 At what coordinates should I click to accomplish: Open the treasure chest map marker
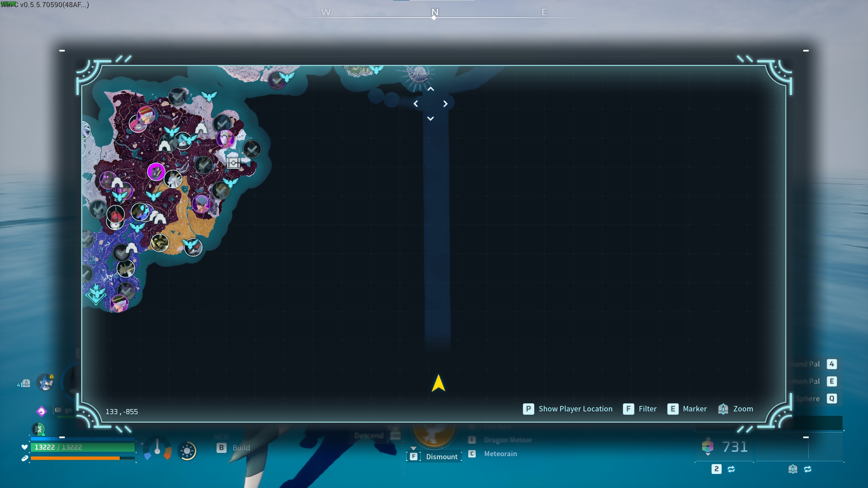pos(233,163)
